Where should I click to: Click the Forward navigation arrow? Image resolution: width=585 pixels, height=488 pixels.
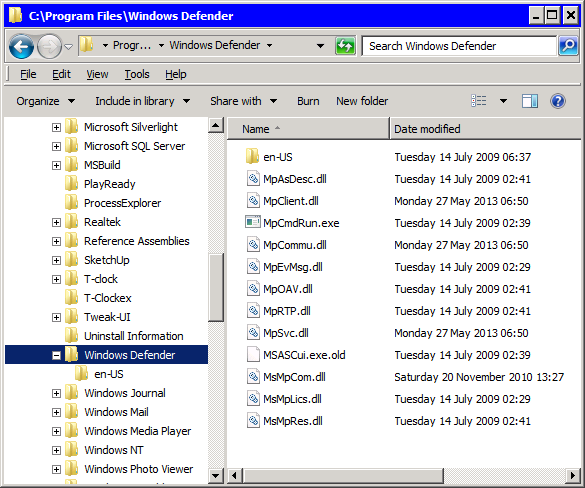pyautogui.click(x=49, y=46)
